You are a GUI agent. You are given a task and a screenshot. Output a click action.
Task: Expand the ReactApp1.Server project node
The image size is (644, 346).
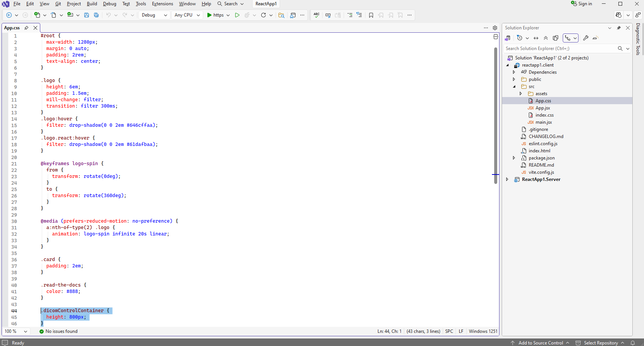(x=507, y=179)
